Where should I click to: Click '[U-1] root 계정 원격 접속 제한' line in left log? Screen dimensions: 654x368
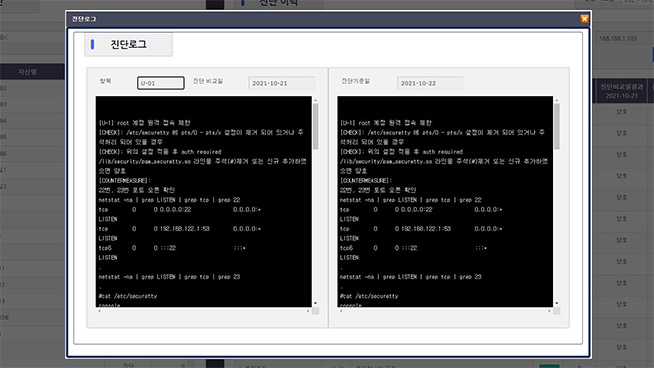144,123
